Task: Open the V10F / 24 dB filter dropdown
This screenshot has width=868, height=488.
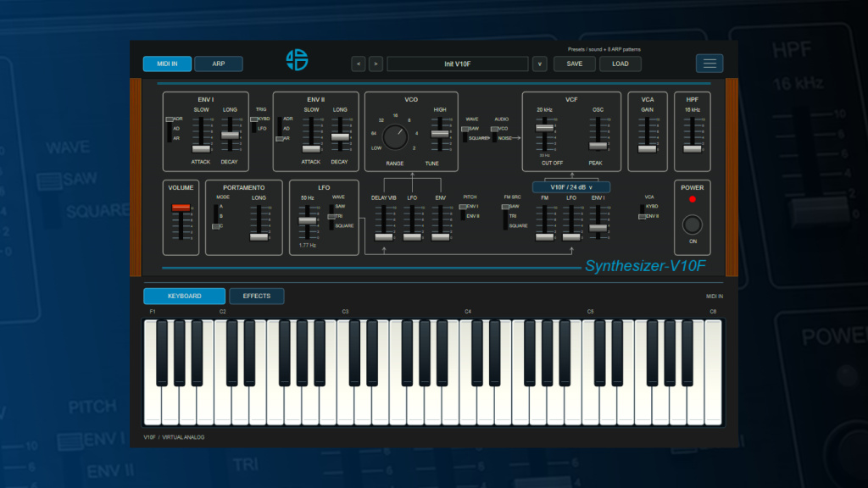Action: coord(571,187)
